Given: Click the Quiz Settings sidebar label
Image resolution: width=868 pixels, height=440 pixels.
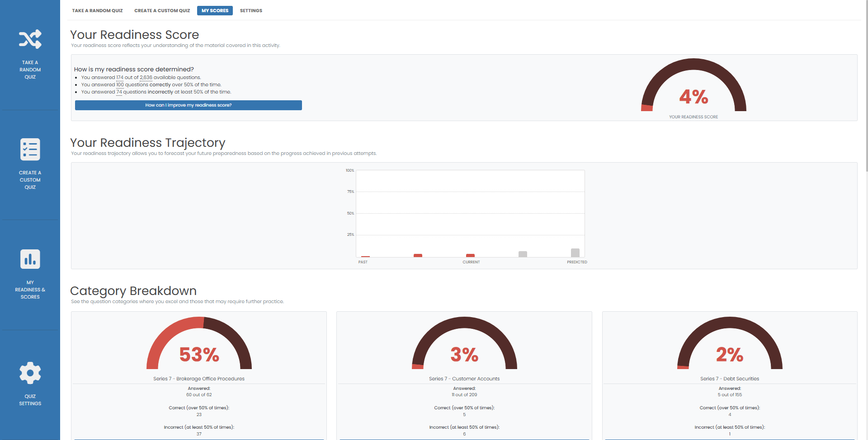Looking at the screenshot, I should [30, 400].
